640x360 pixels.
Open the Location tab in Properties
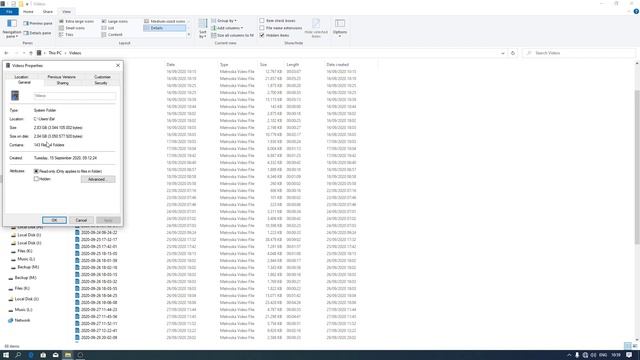21,77
